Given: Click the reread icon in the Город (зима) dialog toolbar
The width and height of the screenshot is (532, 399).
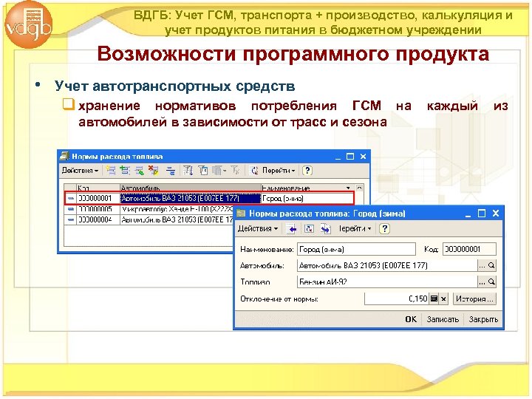Looking at the screenshot, I should click(x=309, y=229).
